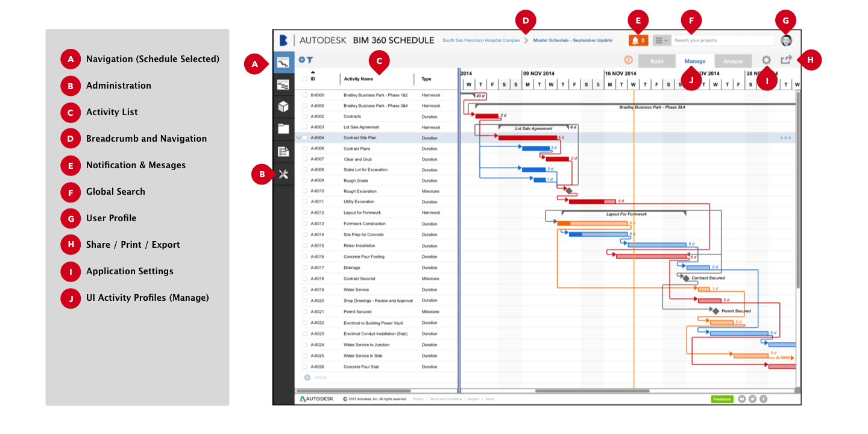868x434 pixels.
Task: Open the Support footer link
Action: [474, 399]
